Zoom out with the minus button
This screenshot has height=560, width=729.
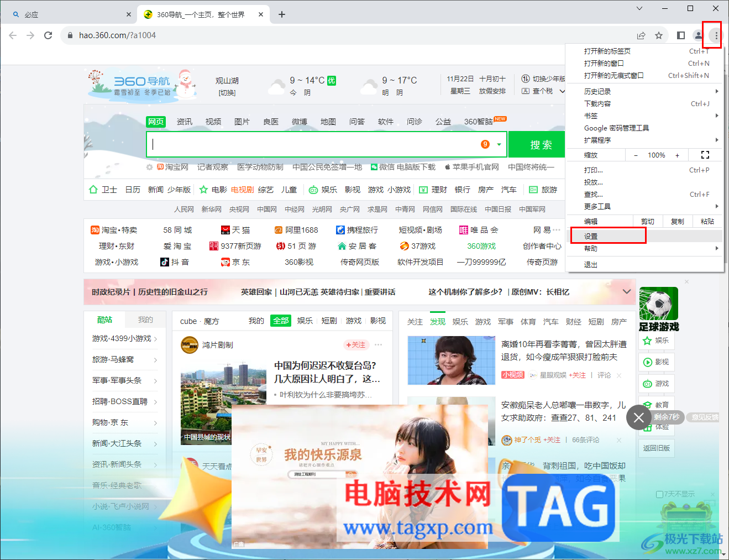coord(636,155)
